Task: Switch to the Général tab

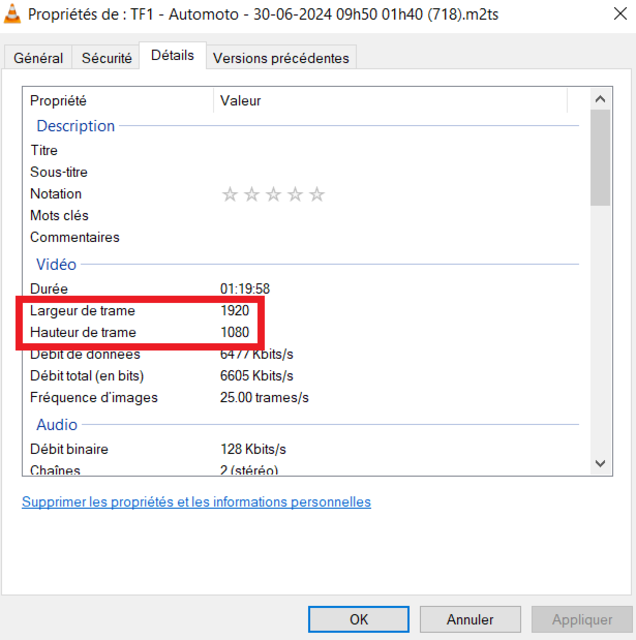Action: tap(38, 58)
